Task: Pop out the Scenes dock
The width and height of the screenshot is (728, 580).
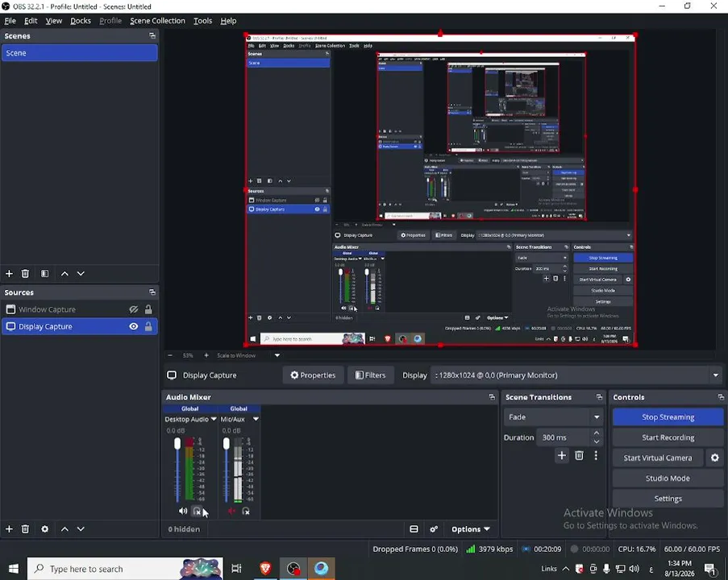Action: (152, 35)
